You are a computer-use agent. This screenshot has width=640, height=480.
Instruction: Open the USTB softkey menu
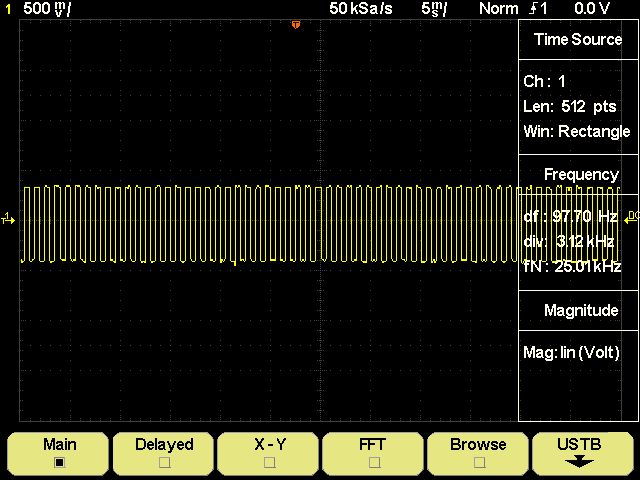(x=583, y=453)
